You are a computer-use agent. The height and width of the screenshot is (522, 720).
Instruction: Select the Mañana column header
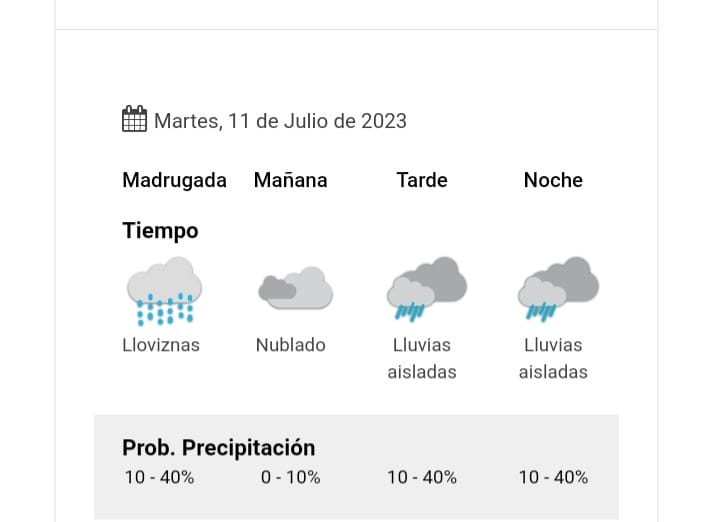tap(291, 180)
